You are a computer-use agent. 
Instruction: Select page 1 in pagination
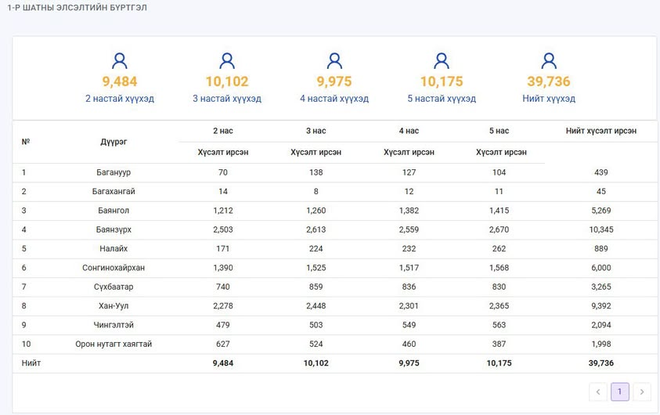pyautogui.click(x=620, y=391)
